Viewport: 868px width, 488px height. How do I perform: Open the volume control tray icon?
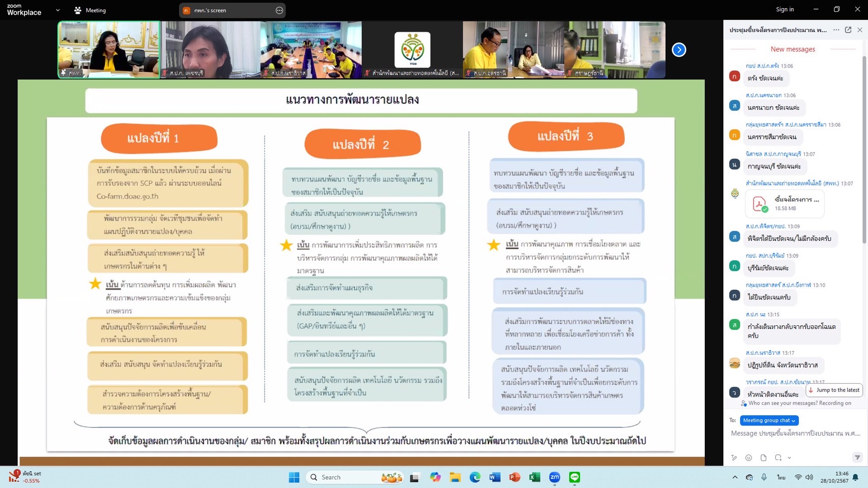[x=809, y=477]
